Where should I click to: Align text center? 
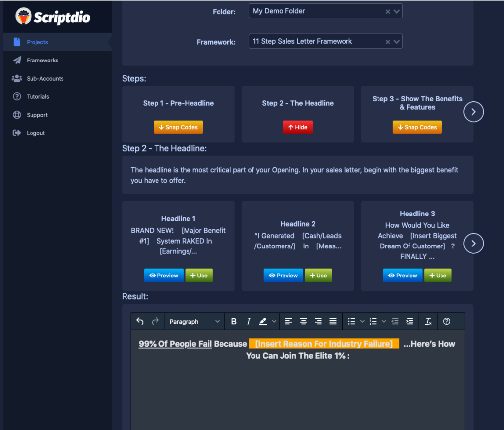click(303, 321)
